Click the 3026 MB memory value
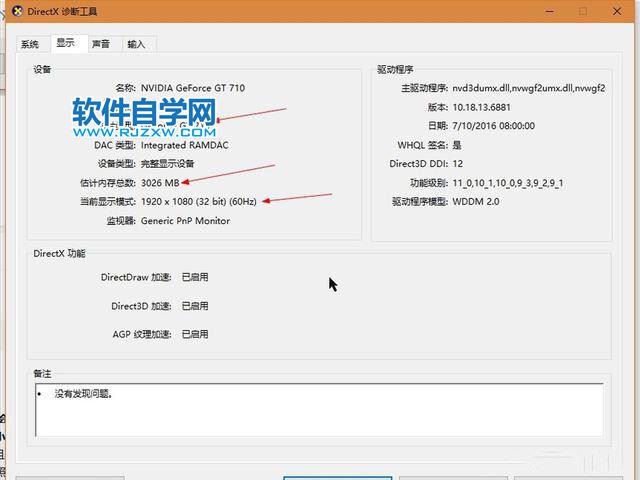Image resolution: width=640 pixels, height=480 pixels. pyautogui.click(x=160, y=183)
